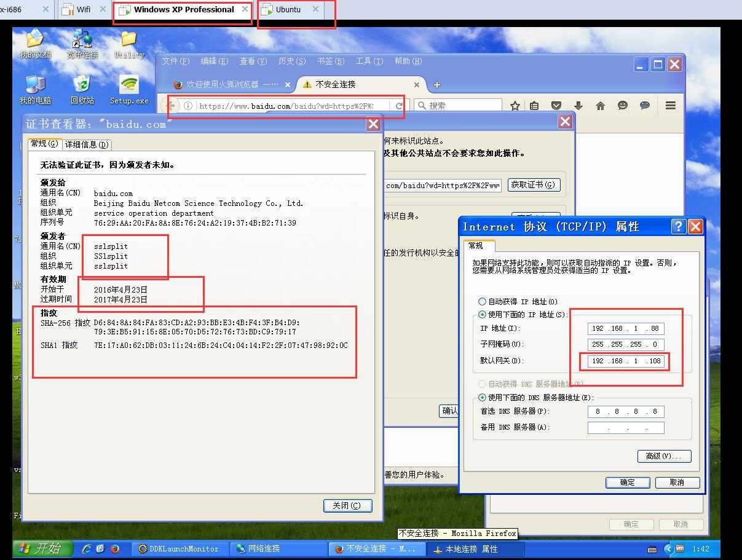Click 取消 button in TCP/IP dialog
Screen dimensions: 742x560
[x=677, y=483]
